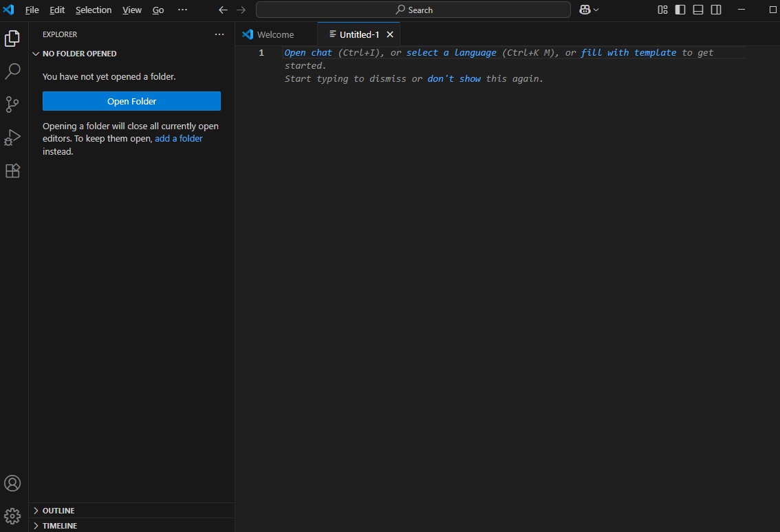Toggle the primary side bar

coord(680,10)
